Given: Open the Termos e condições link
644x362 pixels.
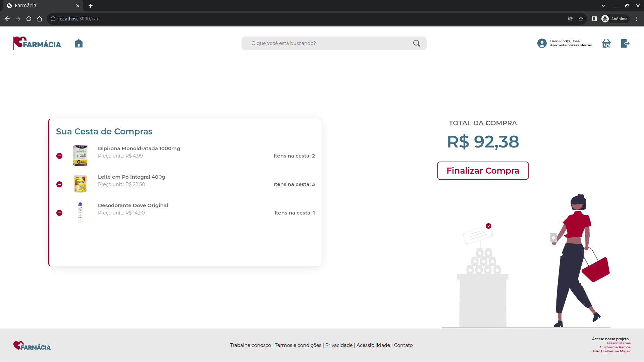Looking at the screenshot, I should pyautogui.click(x=298, y=345).
